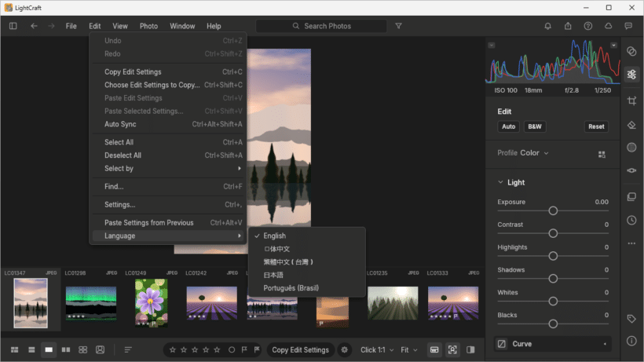Click the share/export icon

click(x=568, y=26)
